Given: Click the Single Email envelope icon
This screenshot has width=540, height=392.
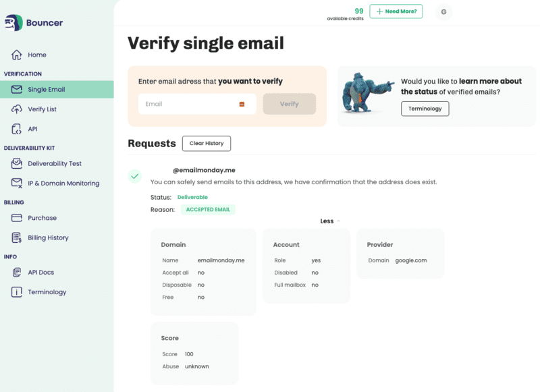Looking at the screenshot, I should pyautogui.click(x=16, y=89).
